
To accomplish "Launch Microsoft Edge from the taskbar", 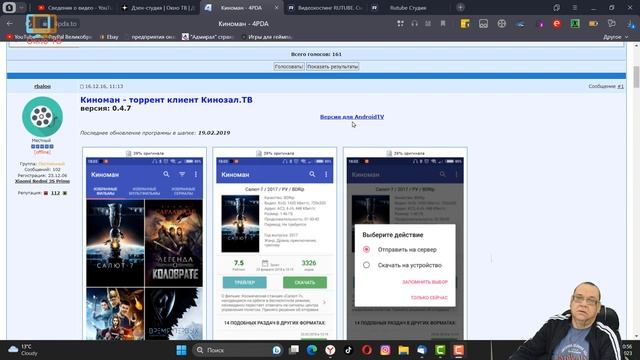I will pyautogui.click(x=312, y=350).
